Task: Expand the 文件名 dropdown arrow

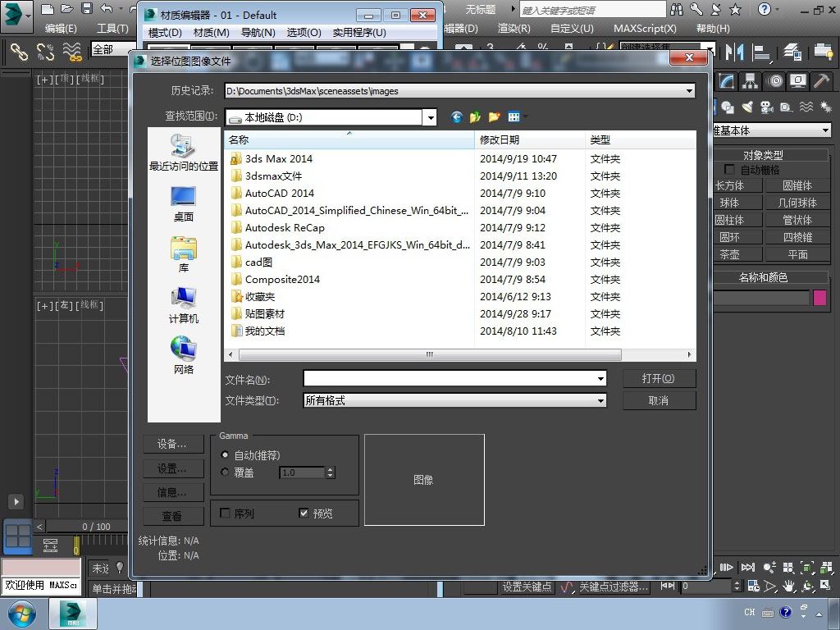Action: [600, 379]
